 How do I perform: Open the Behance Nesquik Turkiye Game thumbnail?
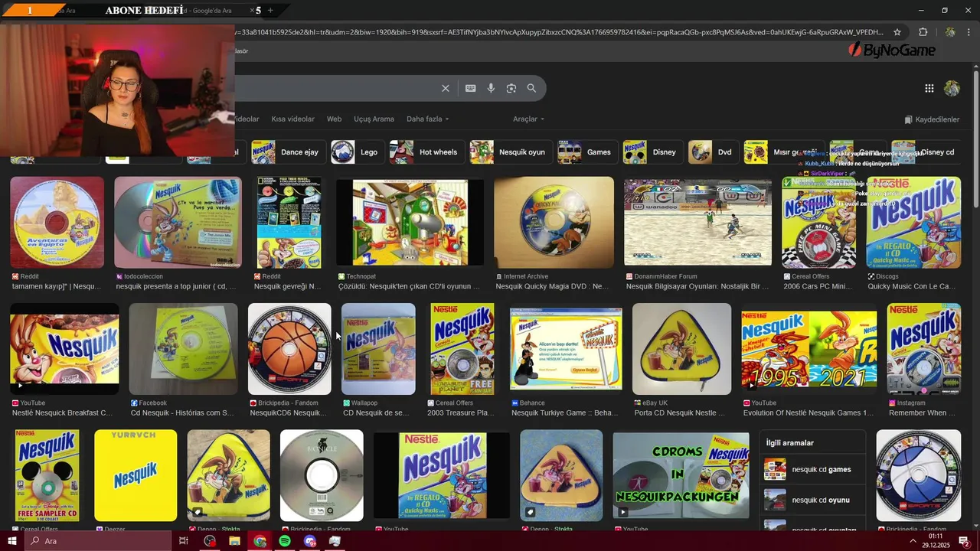pyautogui.click(x=566, y=349)
